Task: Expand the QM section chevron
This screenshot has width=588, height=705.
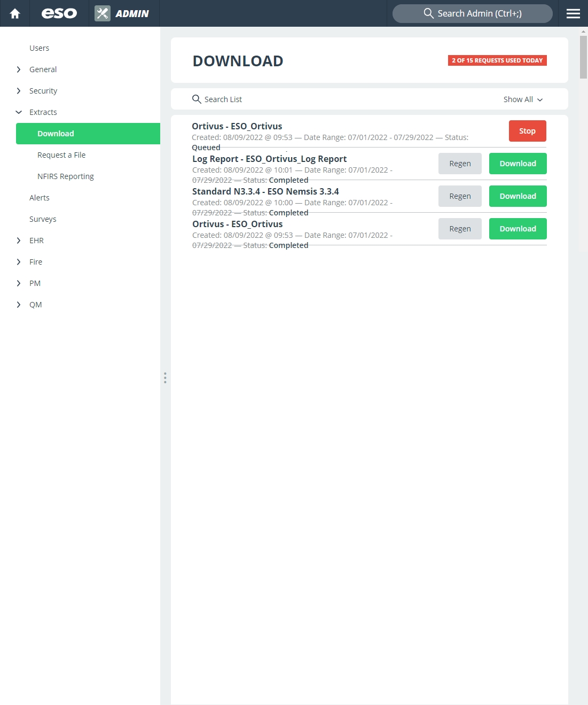Action: pos(19,305)
